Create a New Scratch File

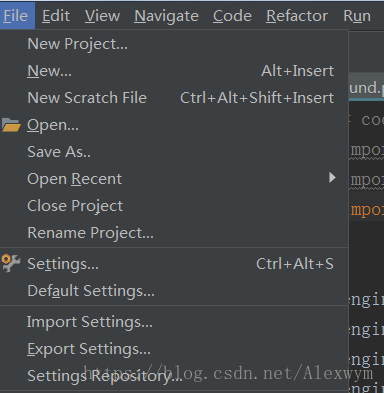tap(174, 98)
